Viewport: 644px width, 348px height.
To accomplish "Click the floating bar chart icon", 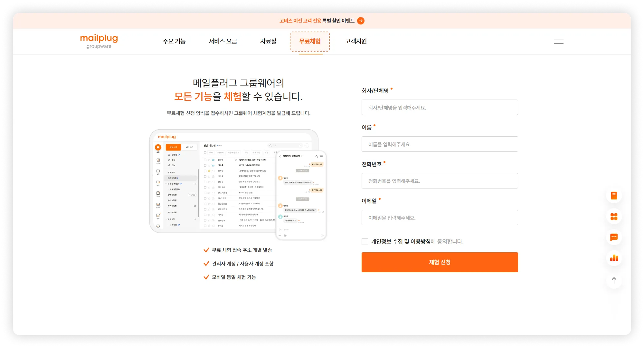I will (614, 258).
